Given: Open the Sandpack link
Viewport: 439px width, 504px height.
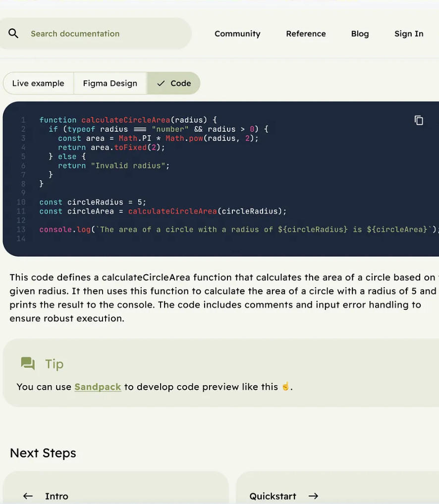Looking at the screenshot, I should click(98, 387).
